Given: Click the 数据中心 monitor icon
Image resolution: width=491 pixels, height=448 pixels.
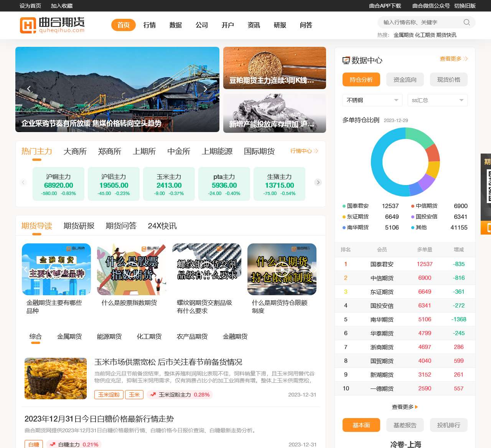Looking at the screenshot, I should pyautogui.click(x=346, y=60).
